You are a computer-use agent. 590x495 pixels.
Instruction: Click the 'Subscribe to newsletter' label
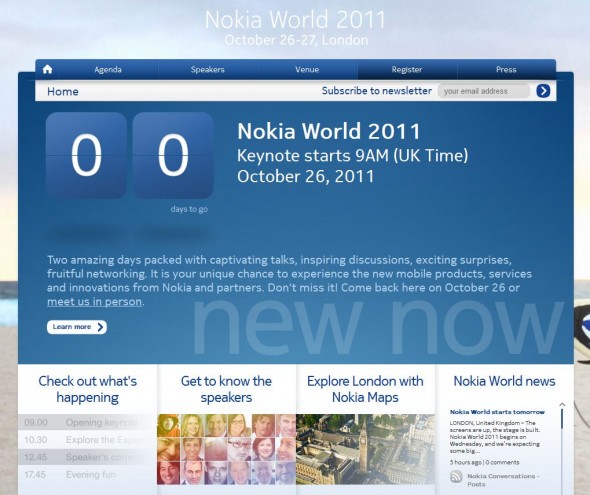(377, 91)
